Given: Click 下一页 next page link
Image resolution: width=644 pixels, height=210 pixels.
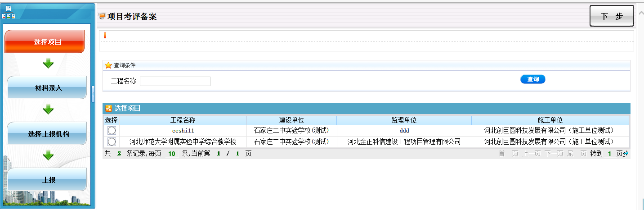Looking at the screenshot, I should (x=555, y=154).
